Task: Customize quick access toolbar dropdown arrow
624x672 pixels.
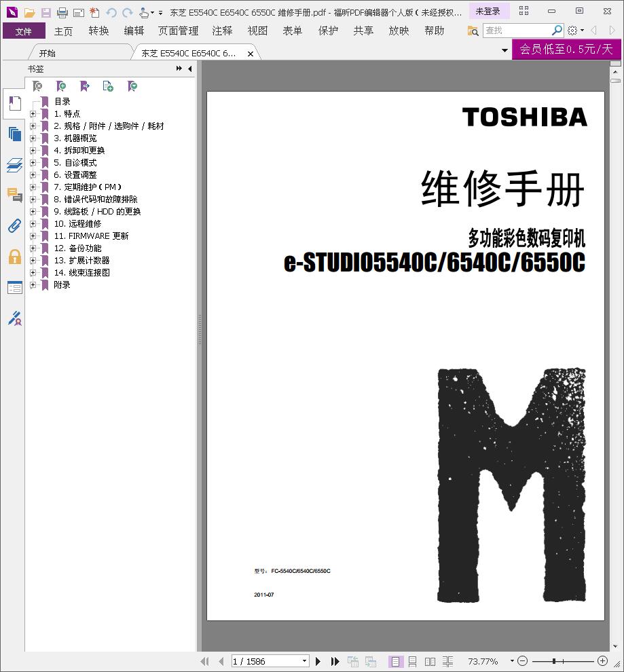Action: click(160, 14)
